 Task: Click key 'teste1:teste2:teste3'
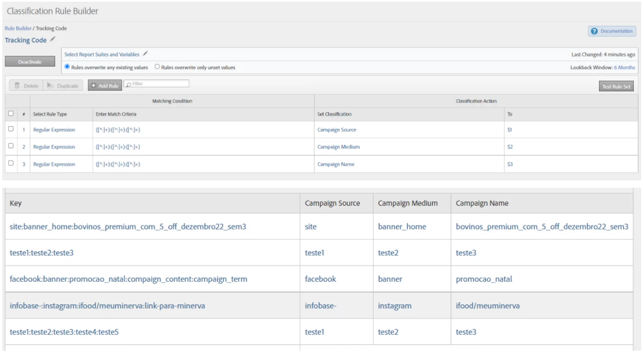point(42,253)
